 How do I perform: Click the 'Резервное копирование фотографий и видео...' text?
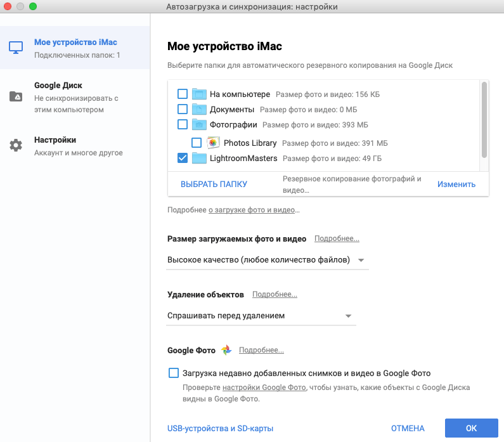pyautogui.click(x=352, y=184)
